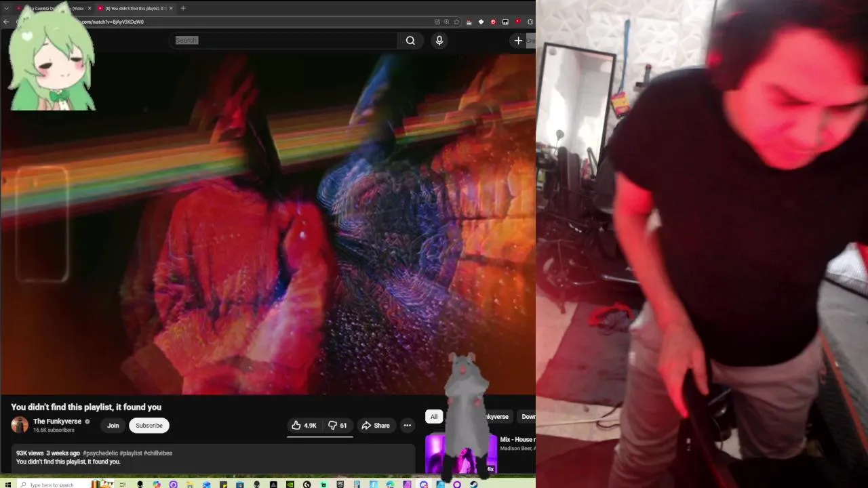Bookmark this page with the star icon
Image resolution: width=868 pixels, height=488 pixels.
click(456, 22)
